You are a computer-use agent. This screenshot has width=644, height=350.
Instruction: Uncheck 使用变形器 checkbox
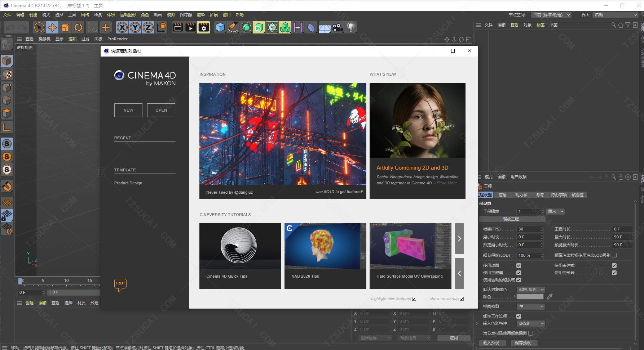click(x=614, y=273)
